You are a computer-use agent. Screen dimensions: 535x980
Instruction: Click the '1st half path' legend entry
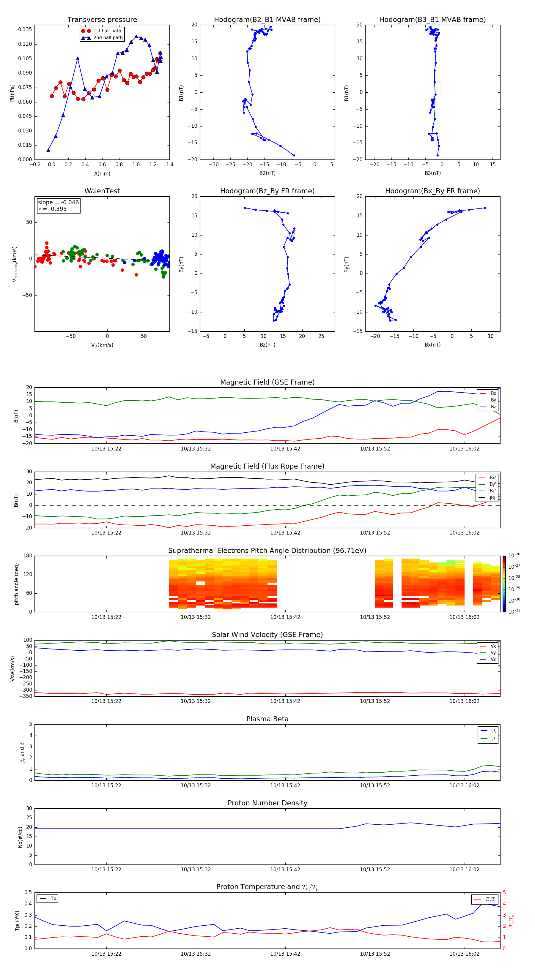click(x=102, y=31)
